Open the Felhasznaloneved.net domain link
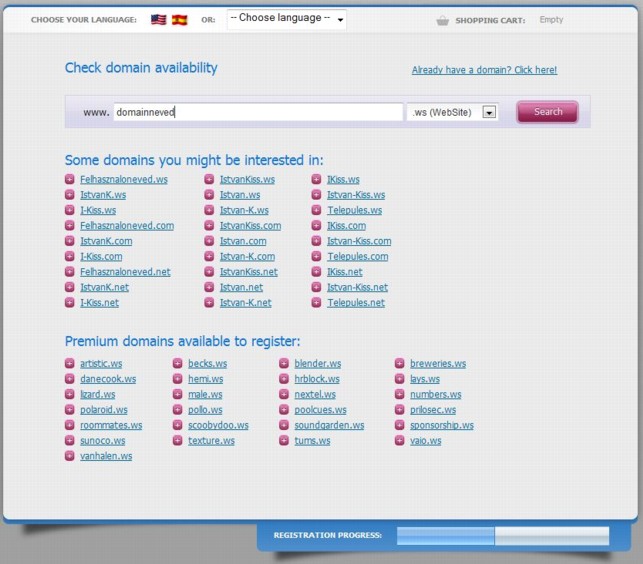The image size is (643, 564). [x=125, y=272]
